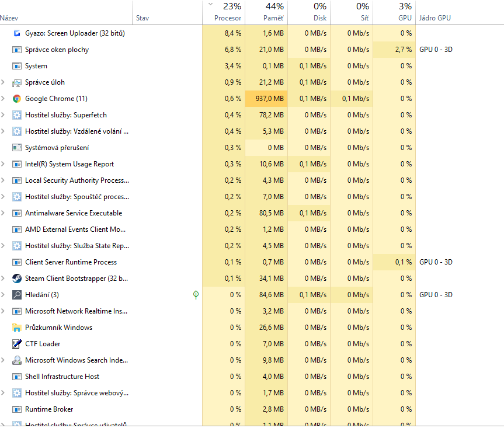The image size is (504, 428).
Task: Click the Správce úloh icon
Action: tap(17, 82)
